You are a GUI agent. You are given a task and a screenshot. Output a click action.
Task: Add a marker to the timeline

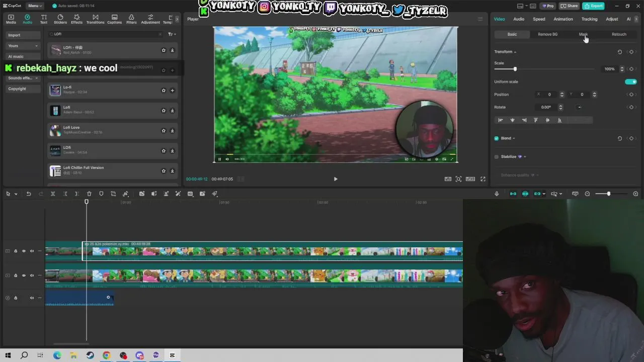(x=101, y=194)
